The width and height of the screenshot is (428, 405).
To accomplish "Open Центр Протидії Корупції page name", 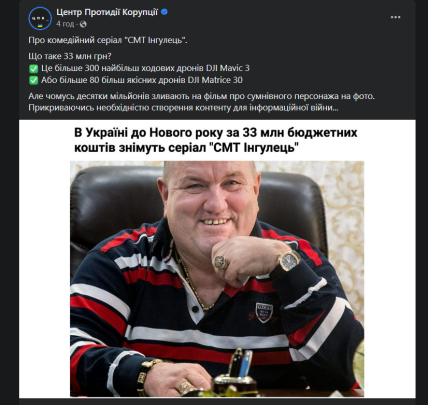I will pos(107,12).
